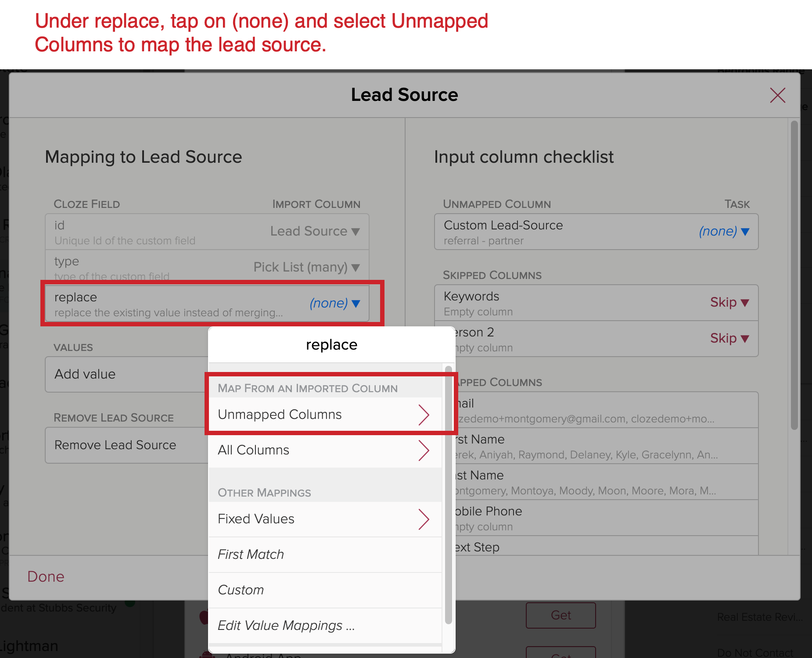Screen dimensions: 812x658
Task: Click the red chevron next to Unmapped Columns
Action: (x=424, y=414)
